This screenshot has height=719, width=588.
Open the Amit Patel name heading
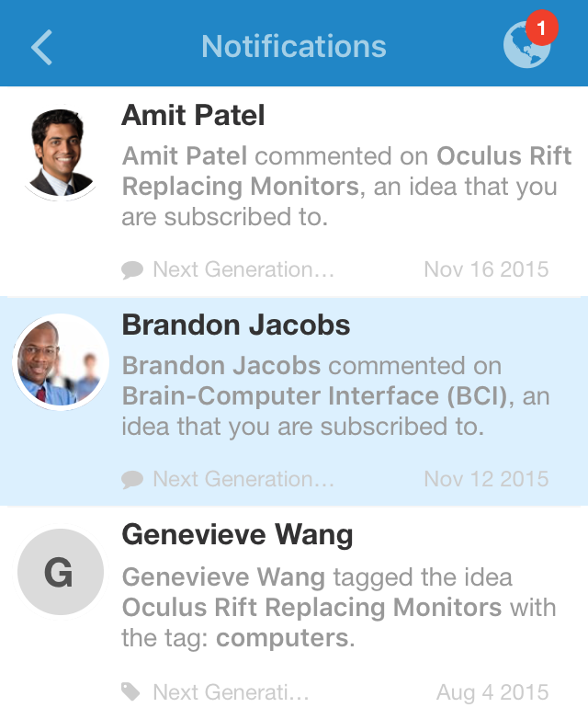pos(193,115)
